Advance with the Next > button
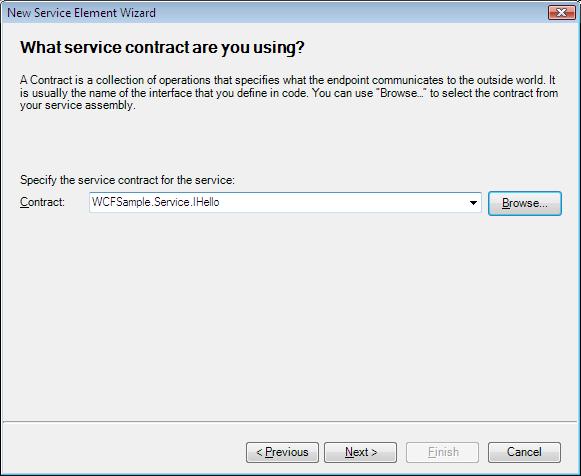Image resolution: width=581 pixels, height=476 pixels. [x=361, y=452]
